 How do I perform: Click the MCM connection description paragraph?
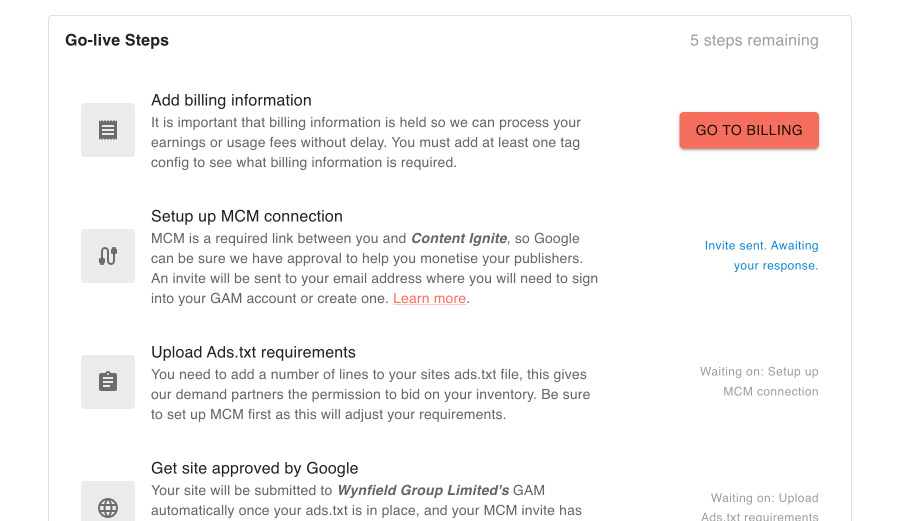pos(374,269)
